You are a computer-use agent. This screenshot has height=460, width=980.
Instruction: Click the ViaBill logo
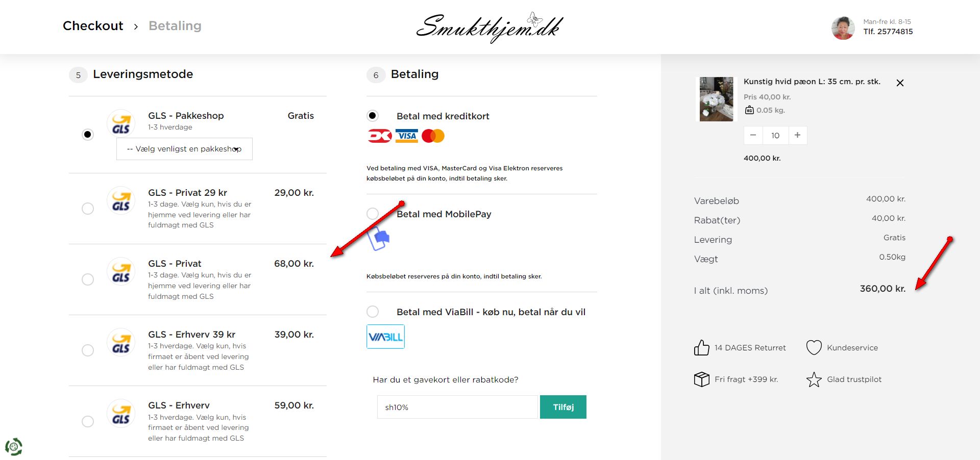pyautogui.click(x=385, y=337)
